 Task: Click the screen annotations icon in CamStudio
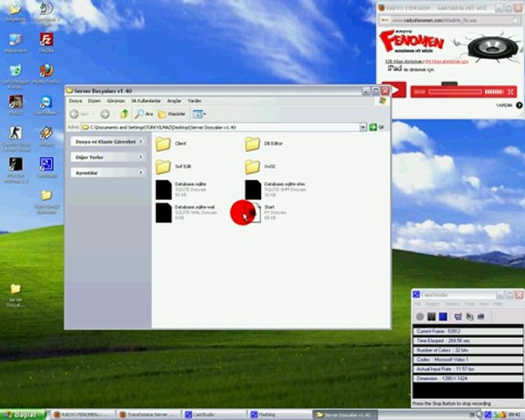click(481, 317)
